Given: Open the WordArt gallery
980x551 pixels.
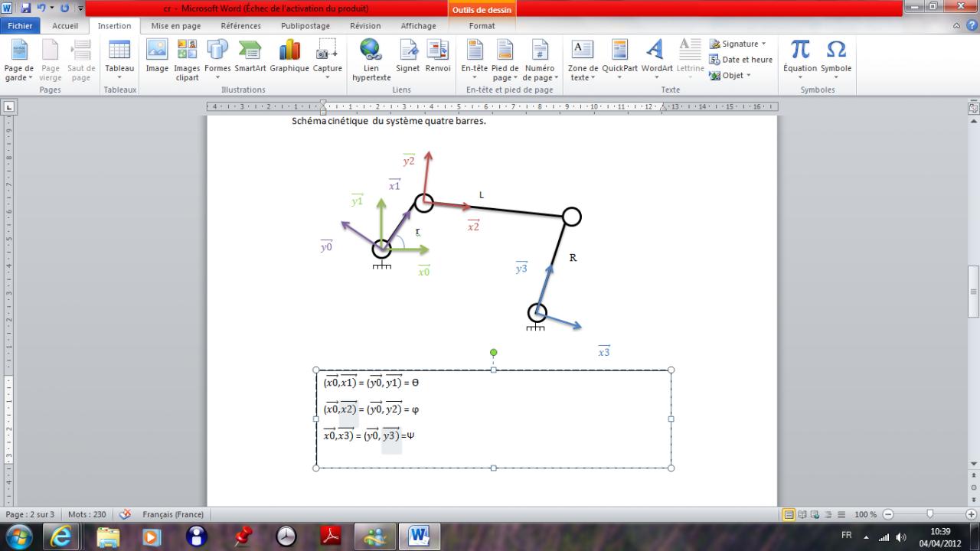Looking at the screenshot, I should click(x=657, y=60).
